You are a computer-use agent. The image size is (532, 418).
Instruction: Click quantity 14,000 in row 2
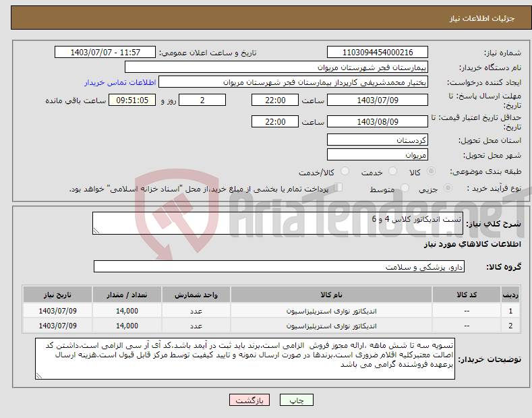[x=127, y=326]
